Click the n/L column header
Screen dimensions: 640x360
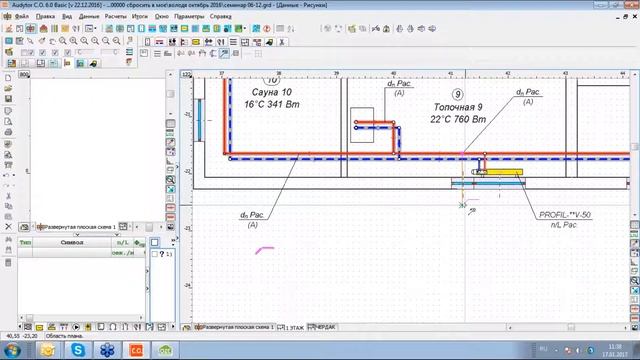tap(122, 242)
